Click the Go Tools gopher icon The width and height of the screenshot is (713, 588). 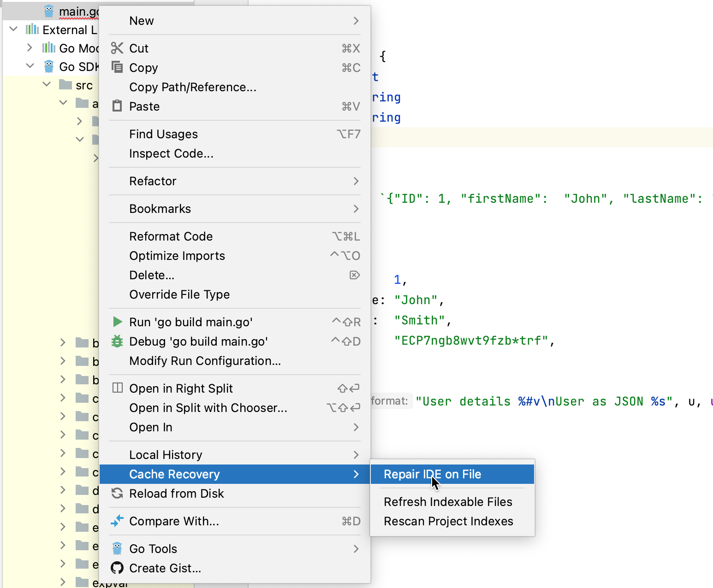[x=117, y=548]
